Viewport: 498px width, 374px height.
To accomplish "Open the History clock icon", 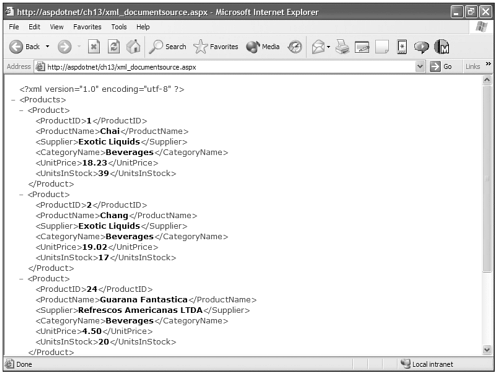I will [295, 47].
